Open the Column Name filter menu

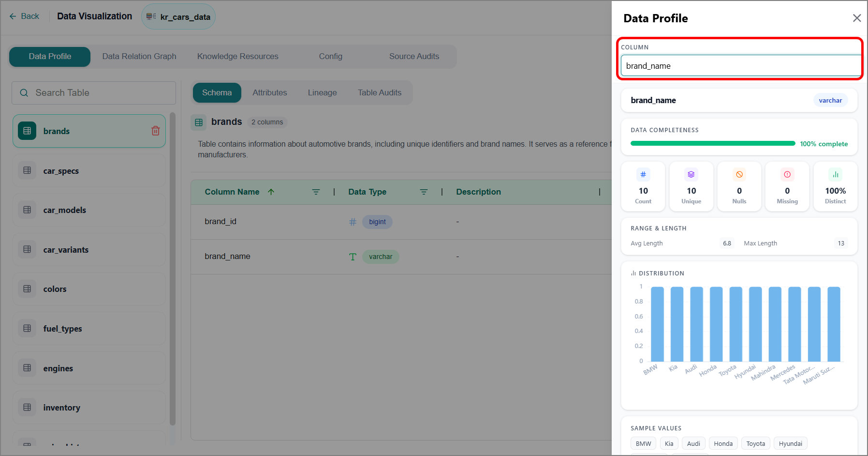click(x=316, y=192)
